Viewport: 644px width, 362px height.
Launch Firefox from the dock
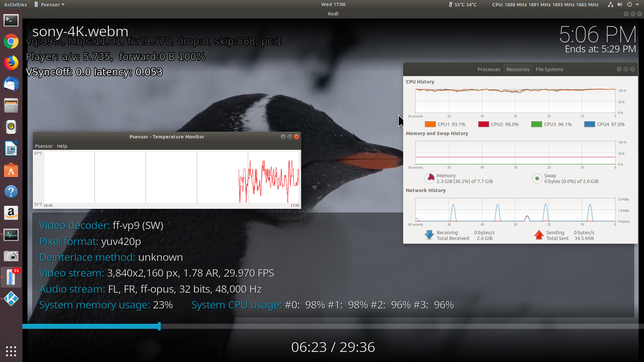(11, 63)
